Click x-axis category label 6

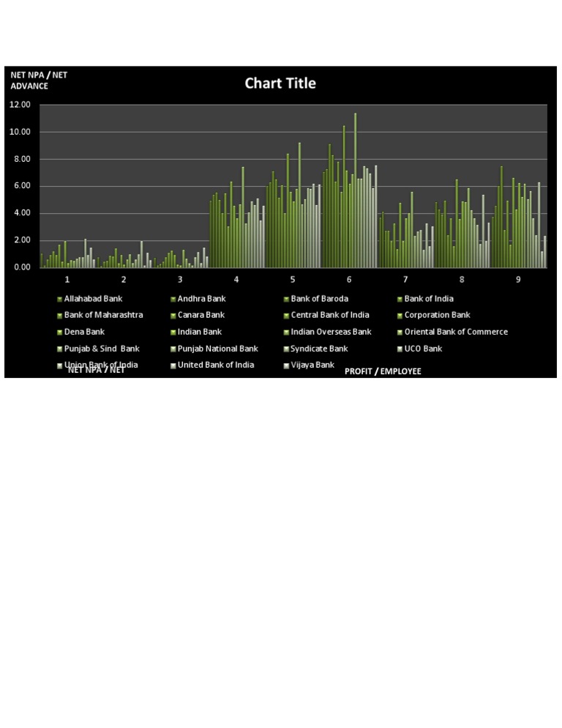[349, 280]
